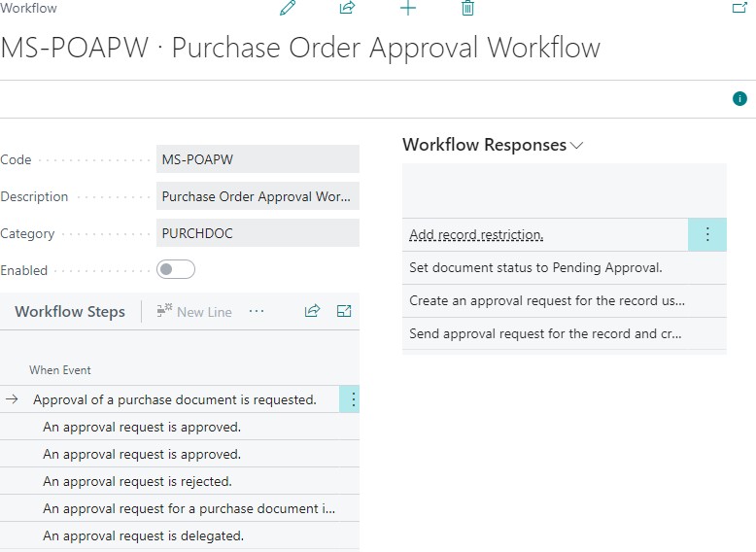Open more options in Workflow Steps toolbar
Screen dimensions: 756x552
coord(257,311)
